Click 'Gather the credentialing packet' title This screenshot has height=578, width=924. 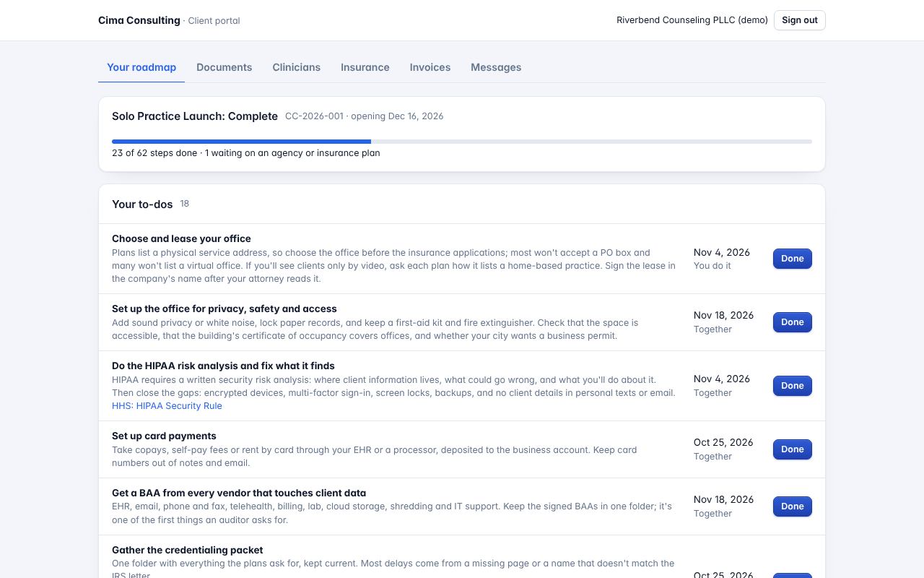pyautogui.click(x=188, y=550)
